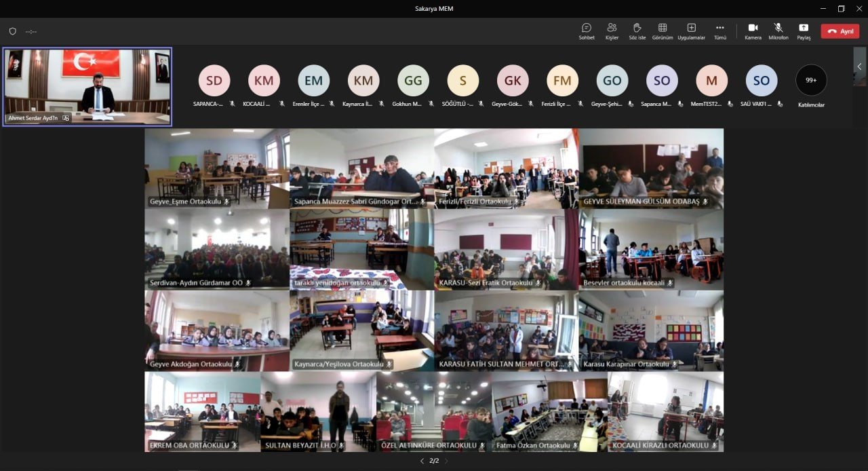The width and height of the screenshot is (868, 471).
Task: Select Ahmet Serdar's presenter video
Action: 87,86
